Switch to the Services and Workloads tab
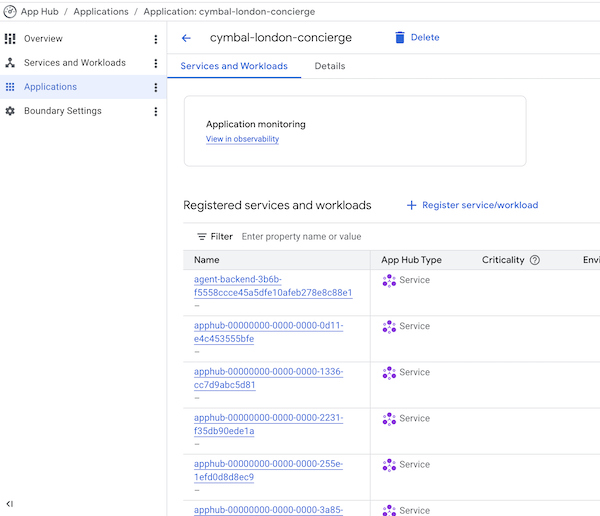This screenshot has width=600, height=516. tap(234, 66)
